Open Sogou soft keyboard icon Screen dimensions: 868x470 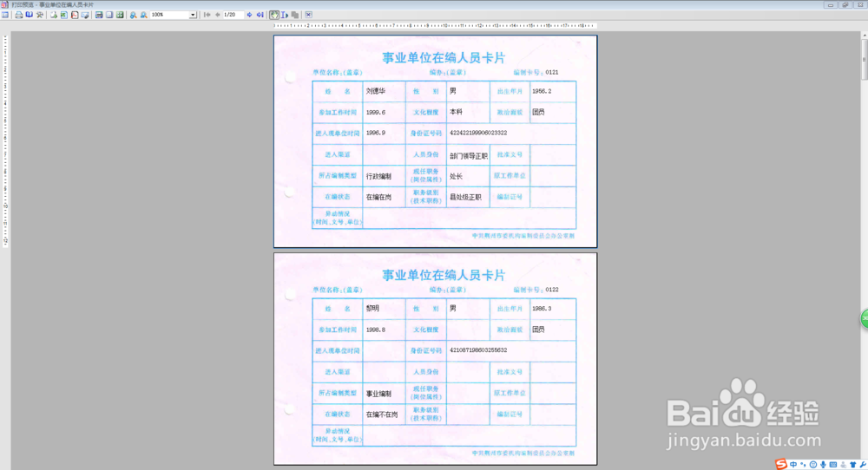(x=833, y=465)
